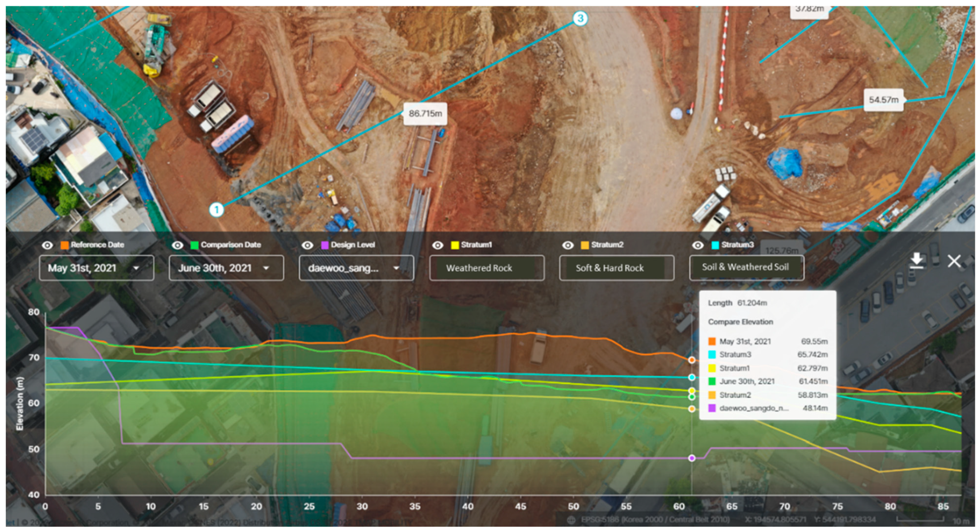Toggle Stratum3 eye icon
Screen dimensions: 980x531
[698, 245]
